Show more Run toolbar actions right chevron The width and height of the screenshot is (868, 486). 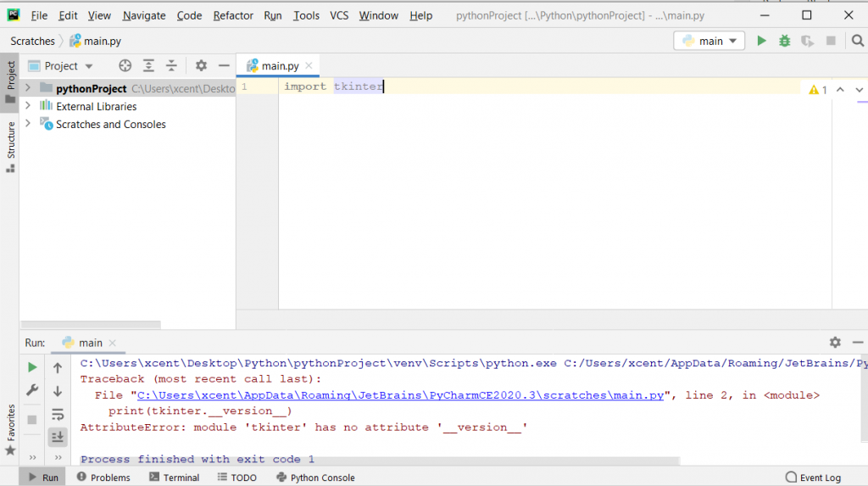tap(58, 457)
